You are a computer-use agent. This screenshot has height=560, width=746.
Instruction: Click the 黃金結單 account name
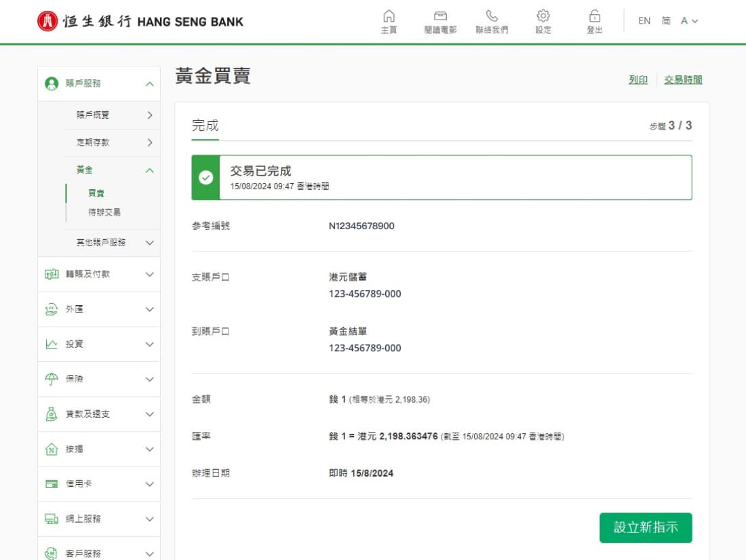click(x=348, y=331)
